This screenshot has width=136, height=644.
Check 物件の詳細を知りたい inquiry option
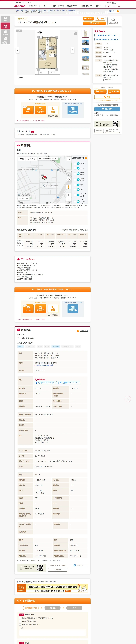coord(20,618)
